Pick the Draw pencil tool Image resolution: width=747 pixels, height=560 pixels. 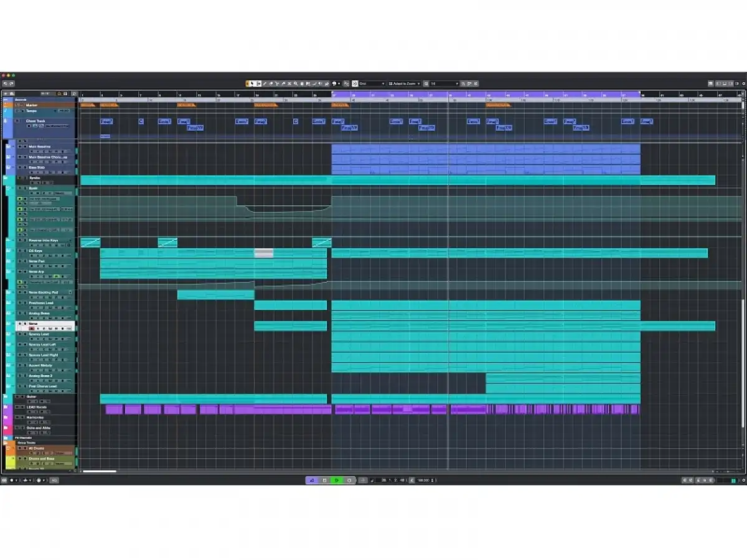pos(264,83)
